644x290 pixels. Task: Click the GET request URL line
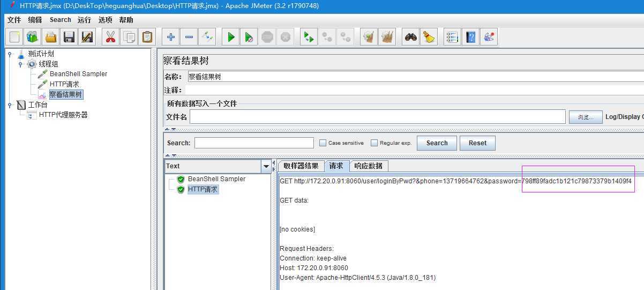click(x=455, y=181)
